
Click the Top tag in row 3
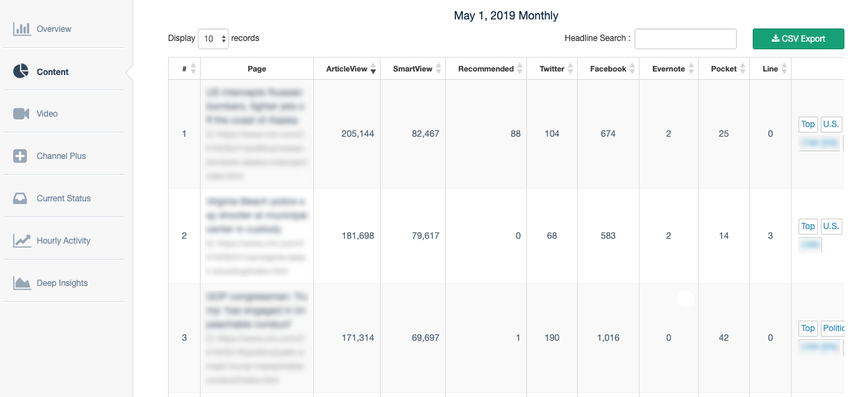click(808, 328)
